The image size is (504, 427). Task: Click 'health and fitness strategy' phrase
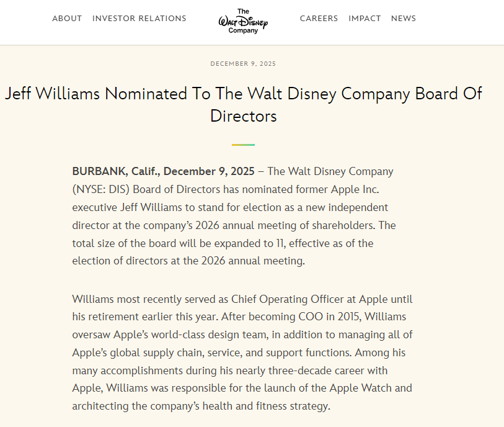point(267,407)
